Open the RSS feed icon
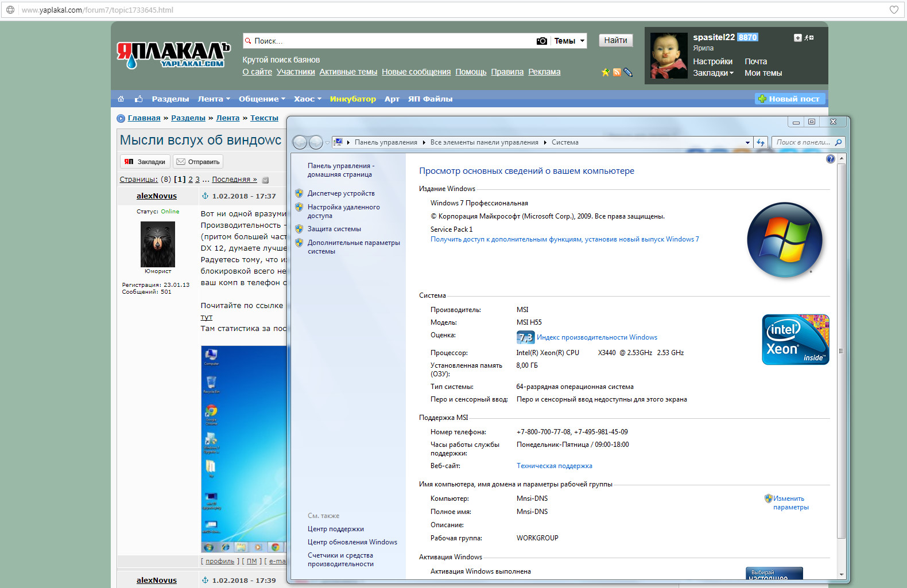This screenshot has width=907, height=588. pyautogui.click(x=617, y=72)
